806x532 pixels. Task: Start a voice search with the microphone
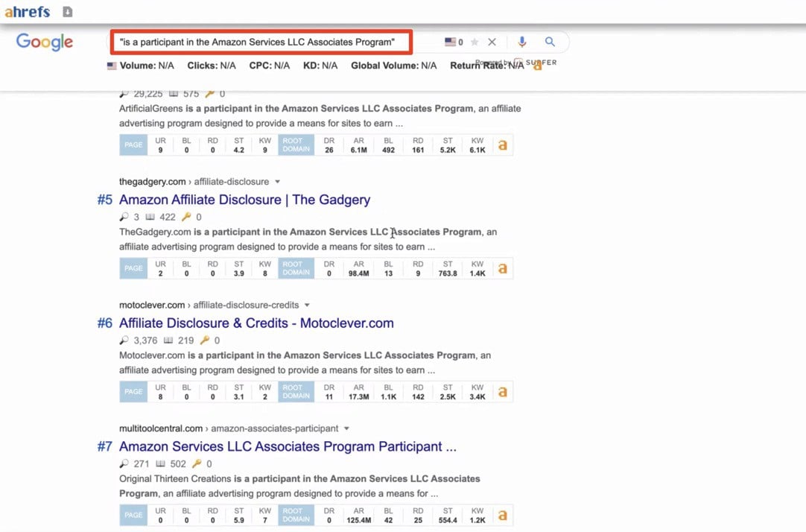522,42
